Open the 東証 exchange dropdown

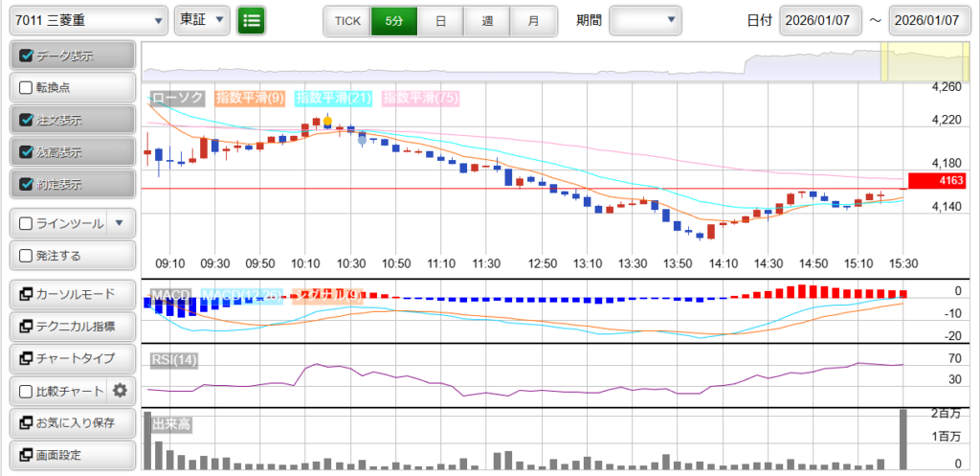coord(202,20)
